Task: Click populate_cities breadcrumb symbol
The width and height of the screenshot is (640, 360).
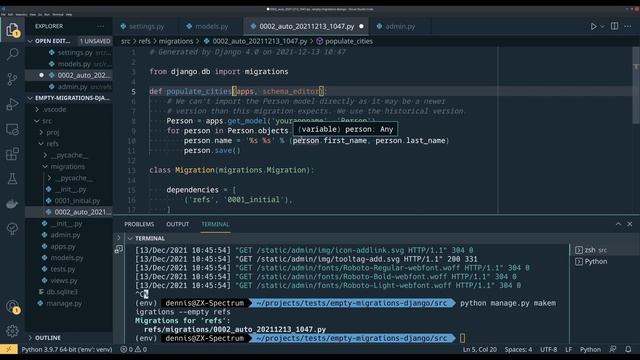Action: (349, 41)
